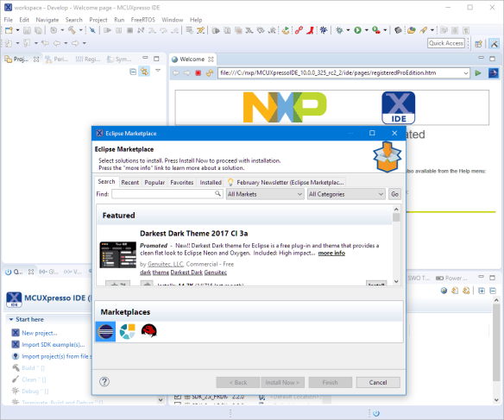This screenshot has height=420, width=504.
Task: Click the Back navigation arrow toolbar icon
Action: (57, 43)
